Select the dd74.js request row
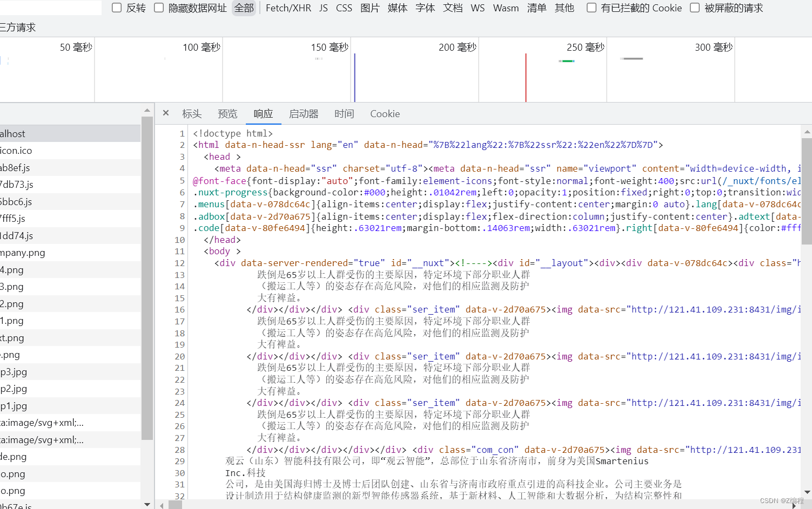812x509 pixels. (70, 235)
